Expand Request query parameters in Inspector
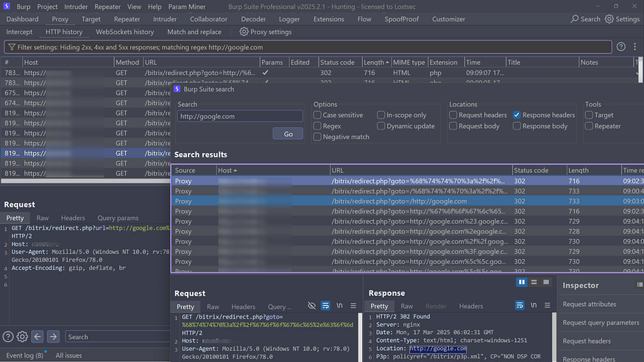Screen dimensions: 644x362 [x=601, y=322]
